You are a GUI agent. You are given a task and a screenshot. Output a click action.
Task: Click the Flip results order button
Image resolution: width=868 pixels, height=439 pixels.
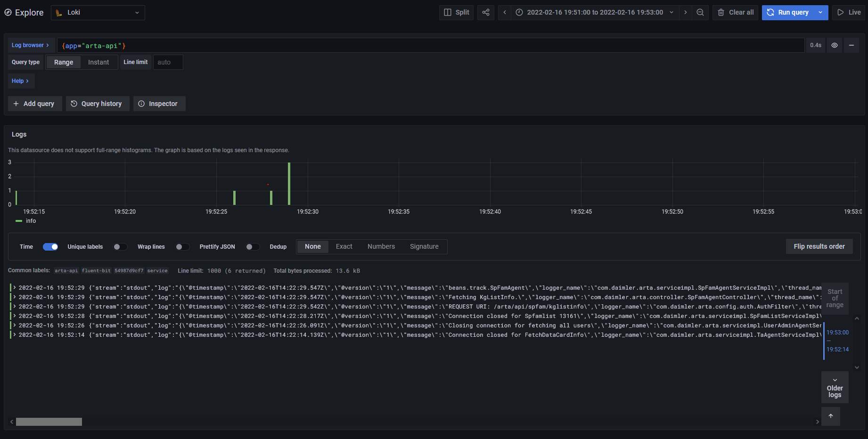(x=819, y=246)
